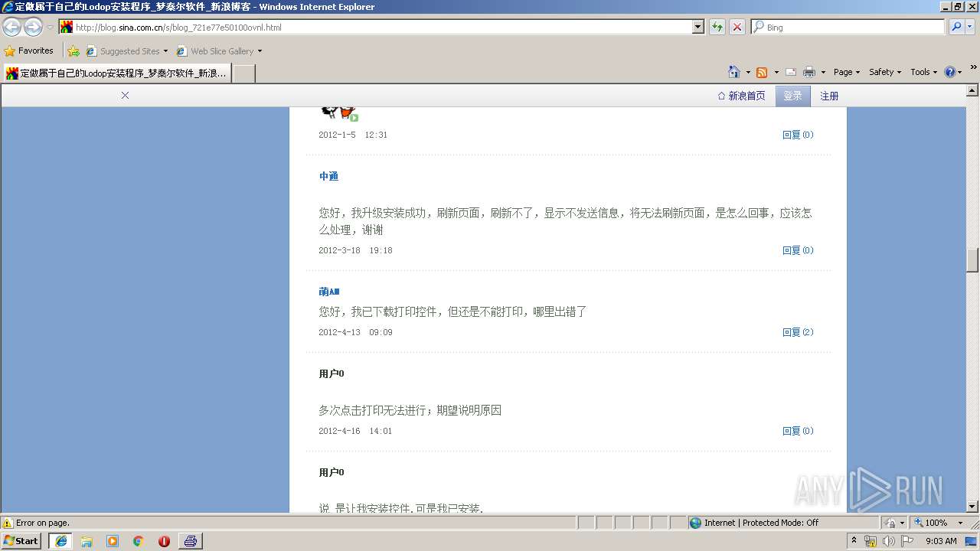This screenshot has width=980, height=551.
Task: Click the commenter avatar image
Action: coord(338,113)
